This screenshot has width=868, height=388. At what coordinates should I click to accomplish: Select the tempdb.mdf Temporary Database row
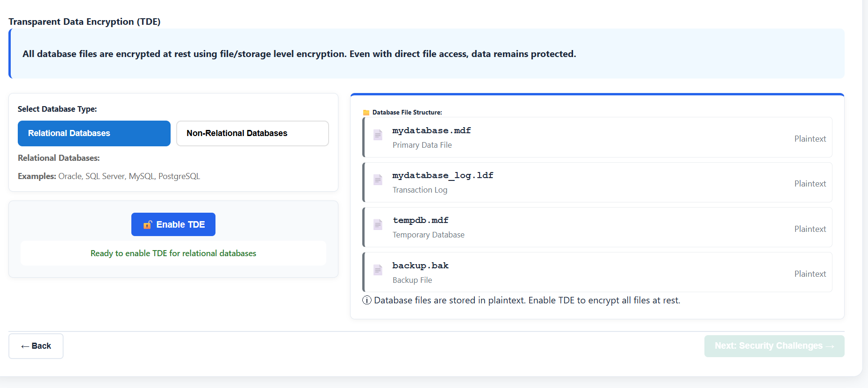584,227
